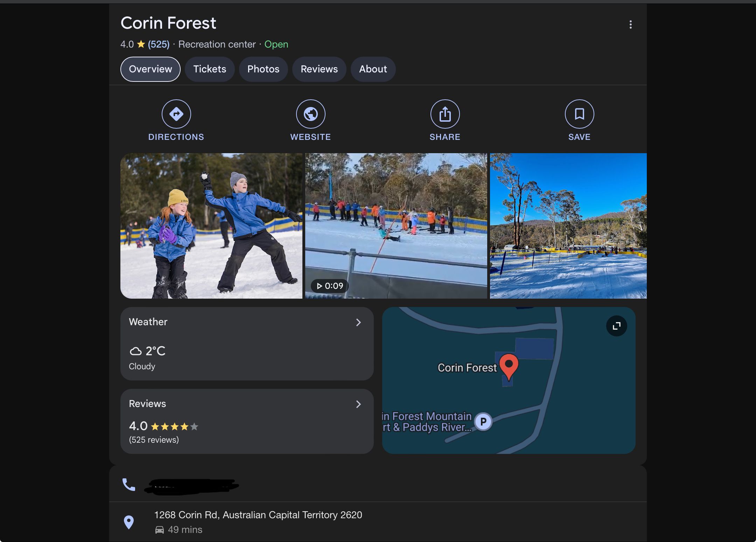Click the address location pin icon

(x=129, y=522)
